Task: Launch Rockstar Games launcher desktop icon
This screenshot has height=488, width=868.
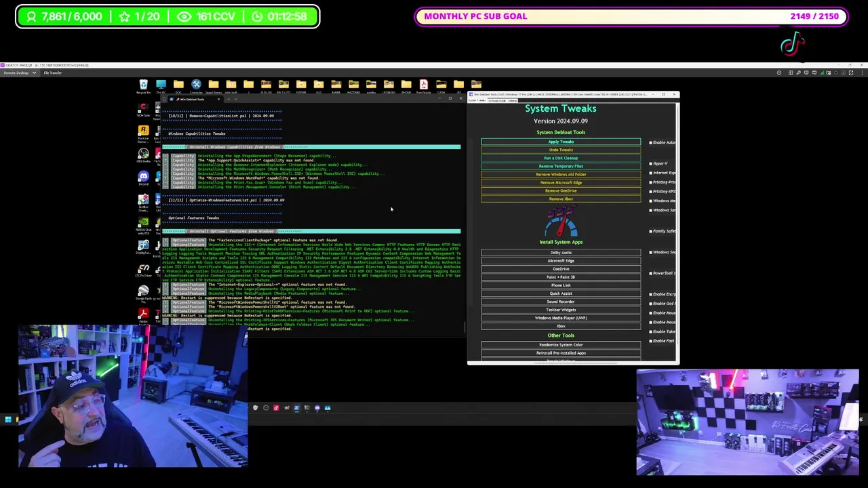Action: click(x=143, y=133)
